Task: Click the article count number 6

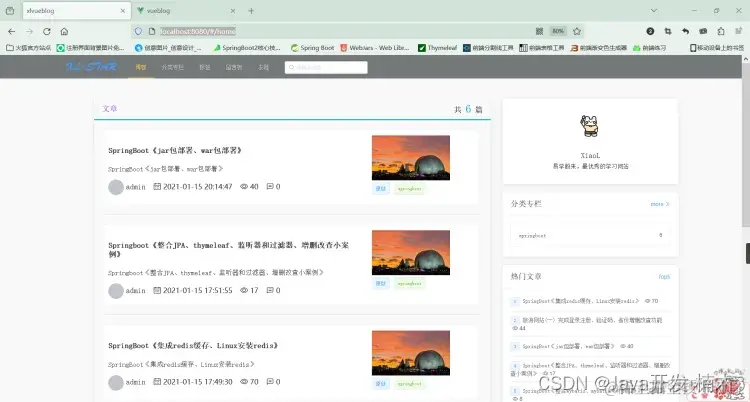Action: pos(468,109)
